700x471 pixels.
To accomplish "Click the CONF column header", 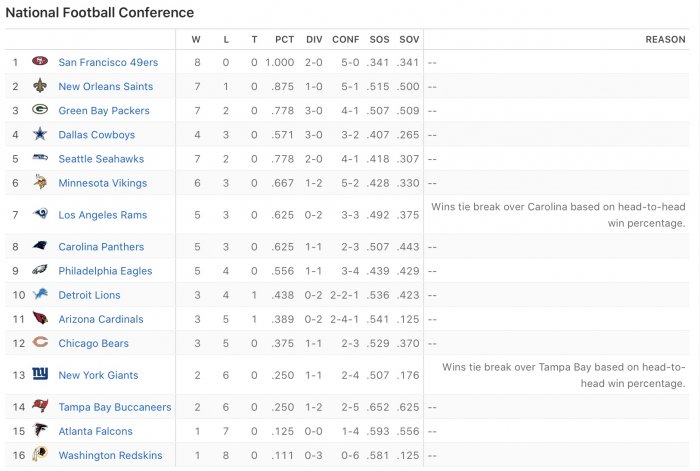I will tap(346, 40).
